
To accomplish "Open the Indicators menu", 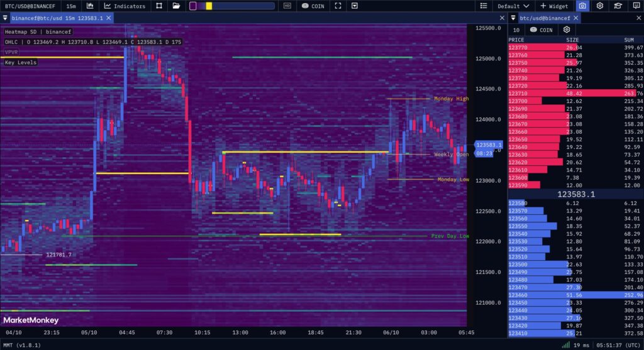I will coord(125,6).
